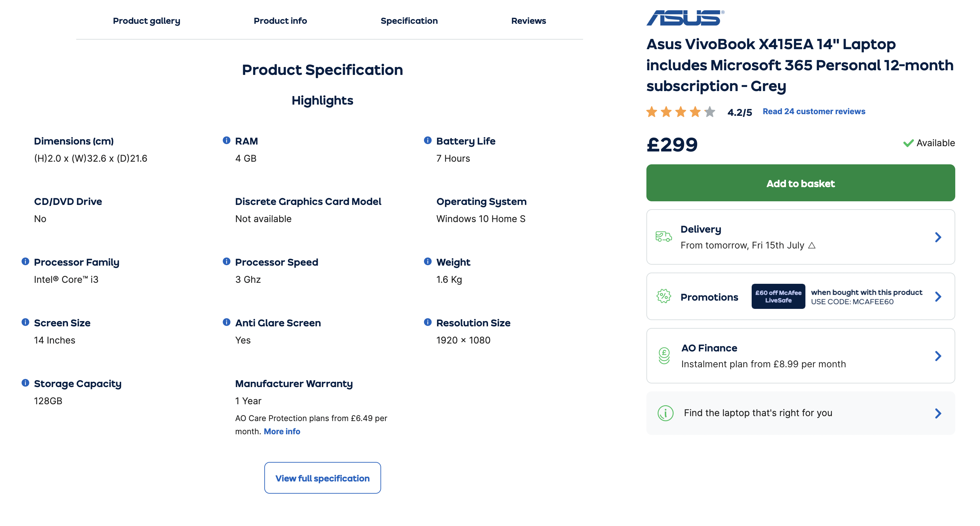Expand the Promotions panel arrow

point(938,297)
